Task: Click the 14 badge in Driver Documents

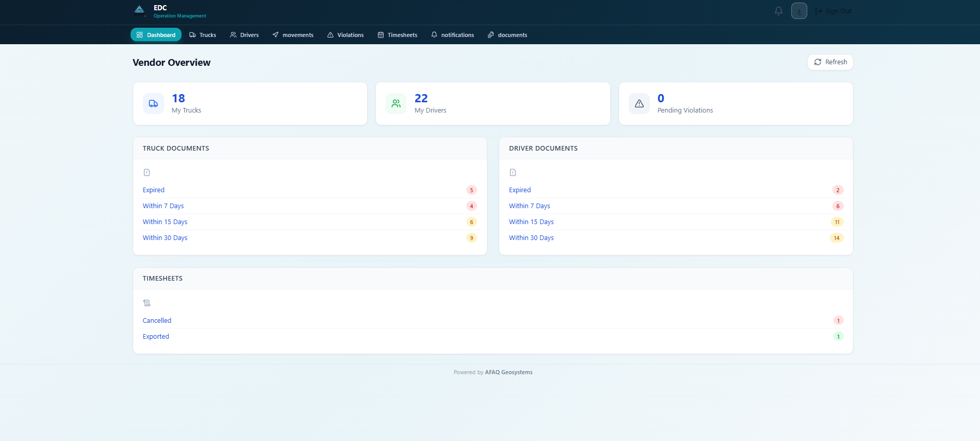Action: point(837,238)
